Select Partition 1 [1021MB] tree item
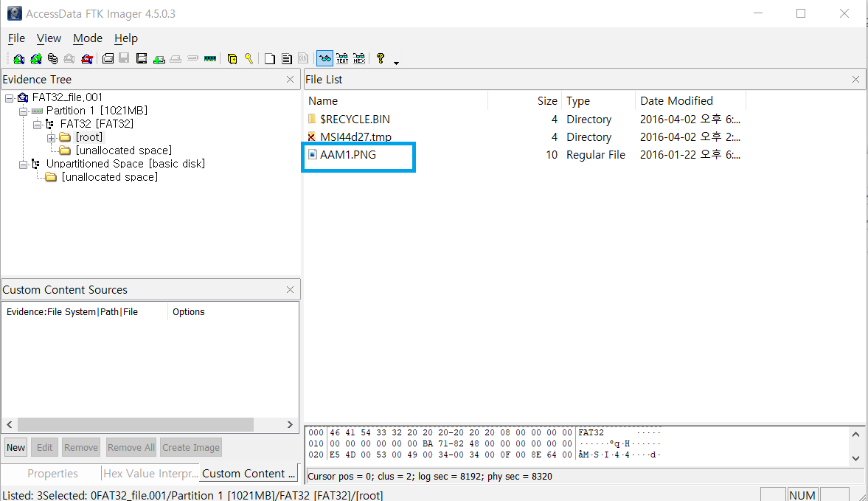This screenshot has width=868, height=501. [x=97, y=111]
